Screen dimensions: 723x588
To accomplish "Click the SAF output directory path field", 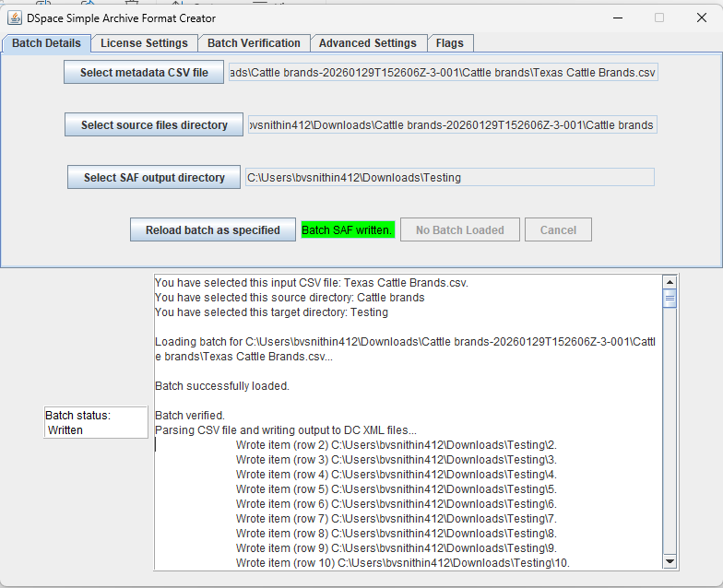I will (449, 177).
